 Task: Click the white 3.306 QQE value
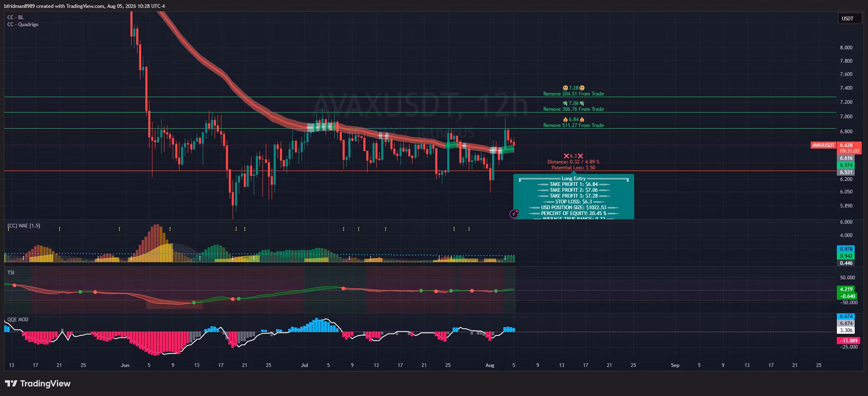pos(846,330)
